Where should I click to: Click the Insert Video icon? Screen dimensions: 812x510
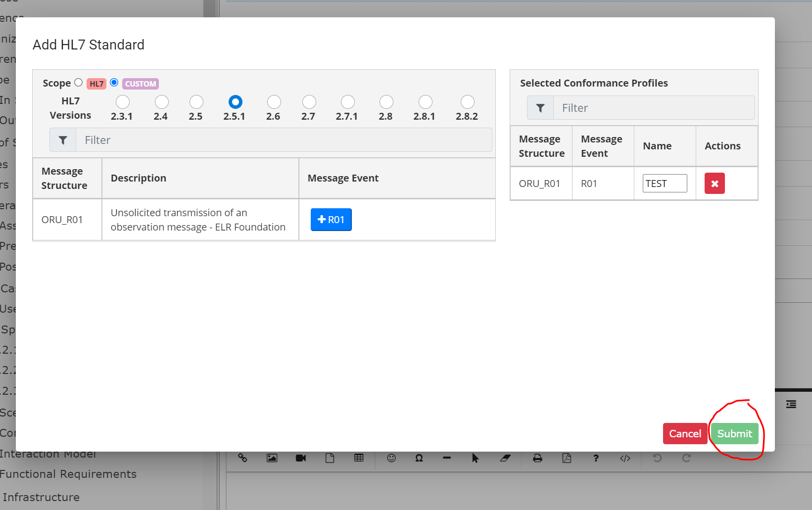tap(300, 458)
